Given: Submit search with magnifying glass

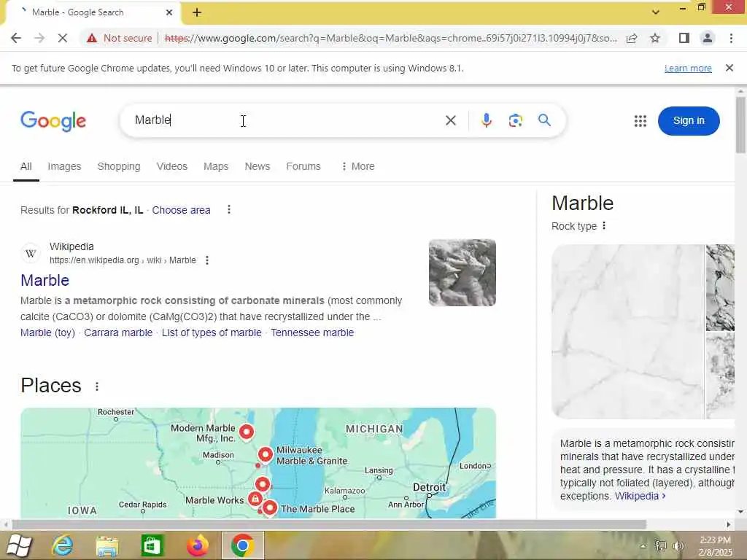Looking at the screenshot, I should 544,120.
